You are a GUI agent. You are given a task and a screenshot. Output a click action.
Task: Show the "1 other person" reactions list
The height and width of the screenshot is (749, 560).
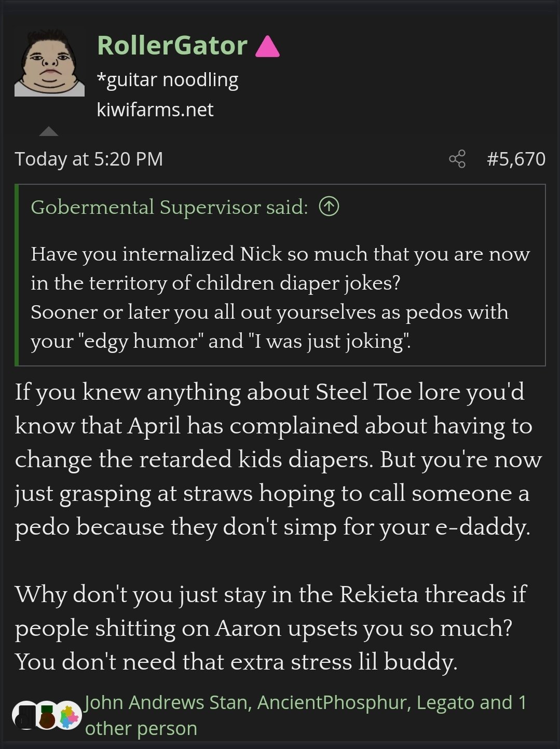tap(141, 728)
